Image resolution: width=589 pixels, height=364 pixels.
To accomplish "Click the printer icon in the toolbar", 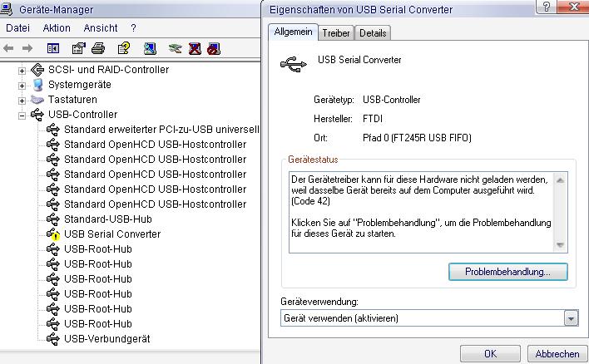I will click(x=97, y=49).
